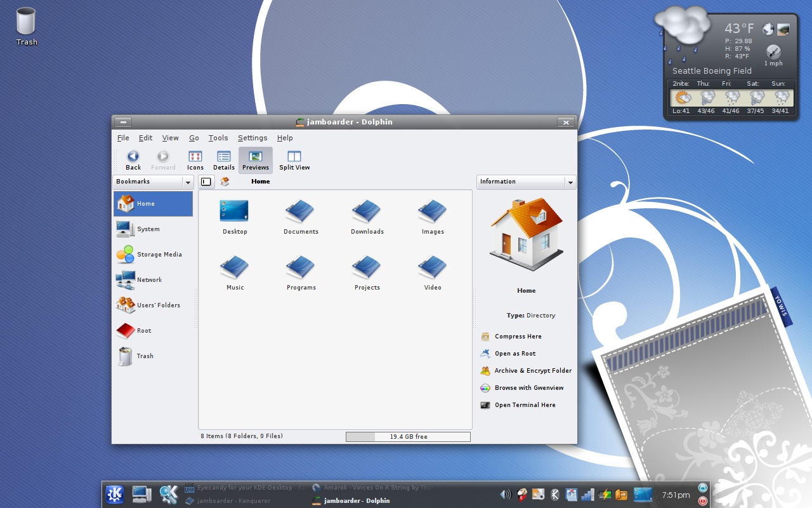
Task: Switch to the jamboarder Konqueror taskbar entry
Action: [227, 501]
